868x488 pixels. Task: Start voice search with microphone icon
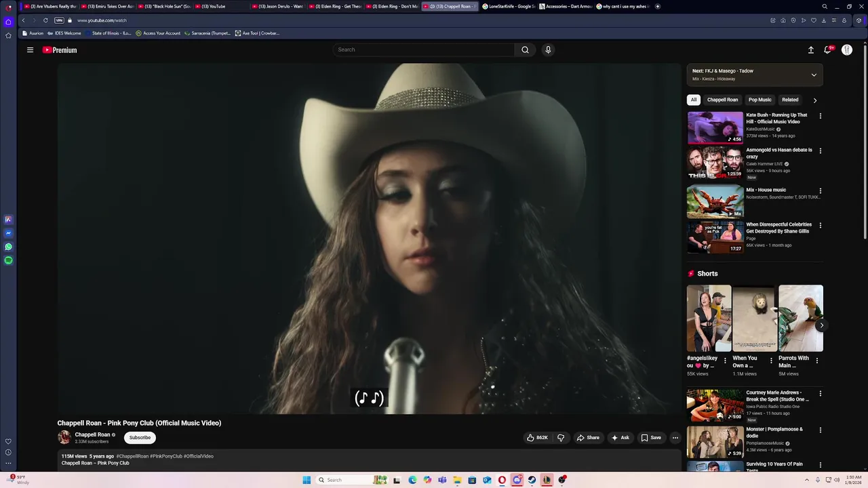[548, 49]
